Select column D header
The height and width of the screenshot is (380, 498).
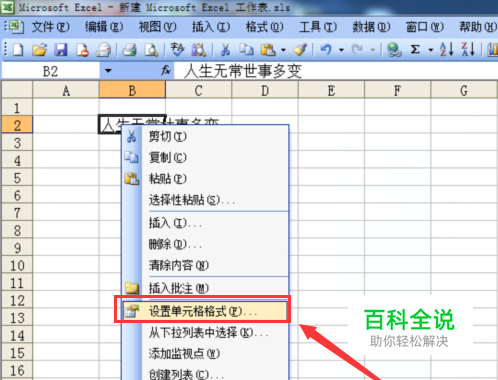coord(265,90)
